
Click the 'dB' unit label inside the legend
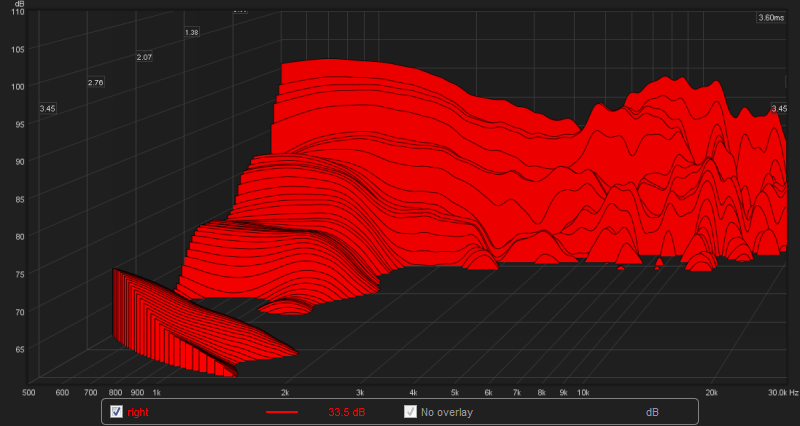pyautogui.click(x=652, y=412)
